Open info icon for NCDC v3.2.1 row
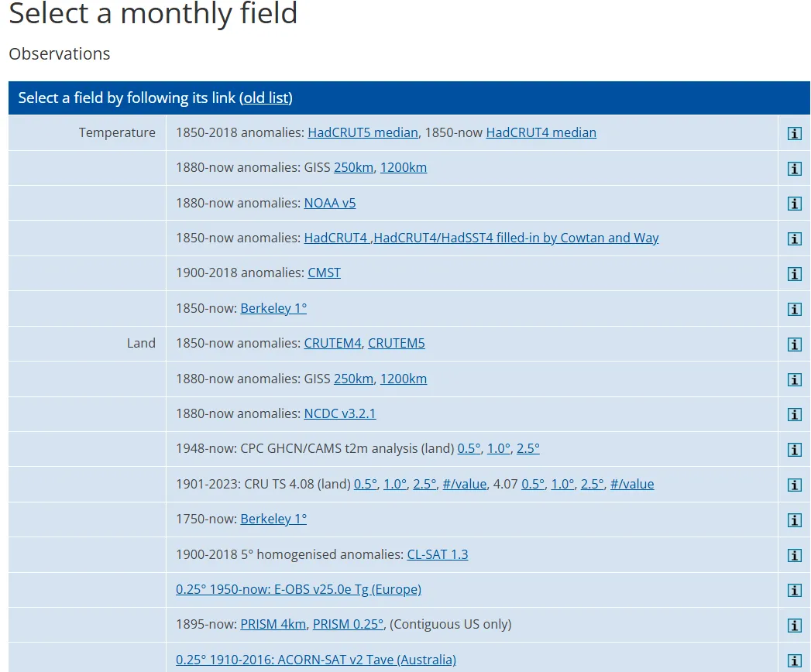The height and width of the screenshot is (672, 811). click(x=795, y=414)
